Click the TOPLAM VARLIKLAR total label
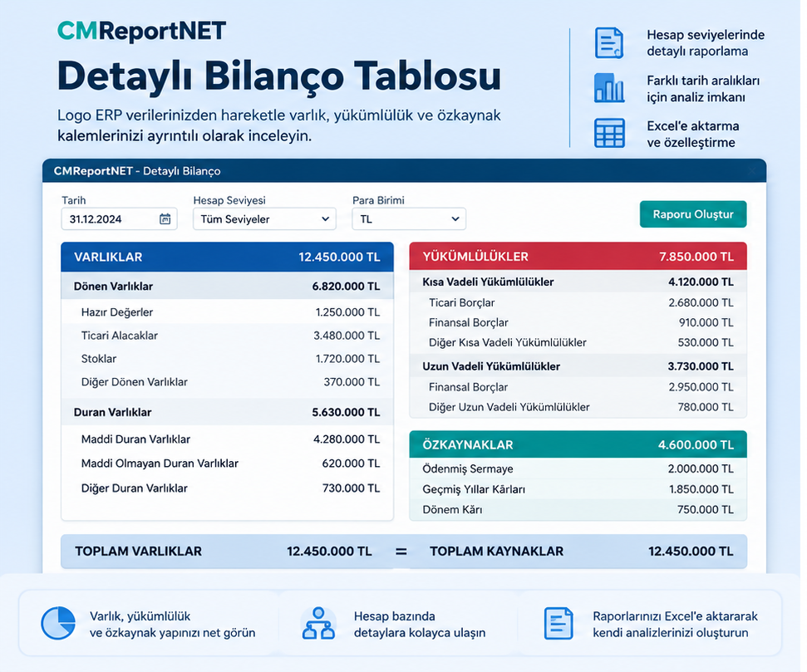Viewport: 807px width, 672px height. (139, 552)
